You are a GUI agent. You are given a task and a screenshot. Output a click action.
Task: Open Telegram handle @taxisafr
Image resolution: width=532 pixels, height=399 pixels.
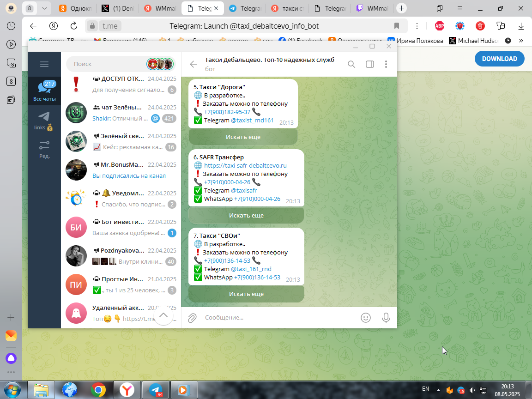244,190
